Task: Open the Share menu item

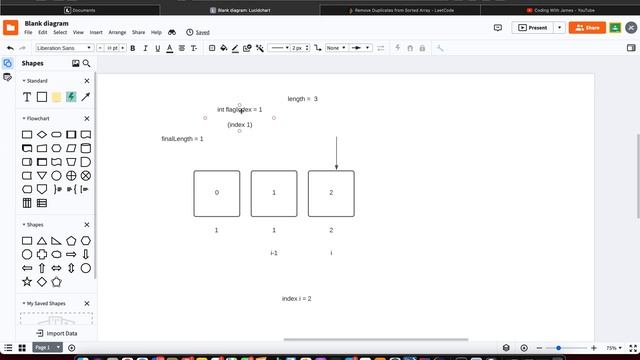Action: (138, 32)
